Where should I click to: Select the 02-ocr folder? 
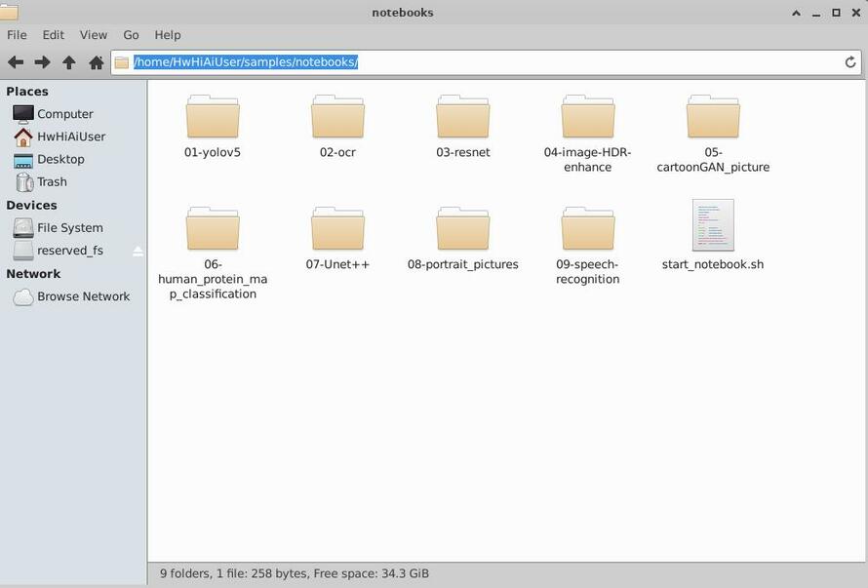(x=337, y=118)
